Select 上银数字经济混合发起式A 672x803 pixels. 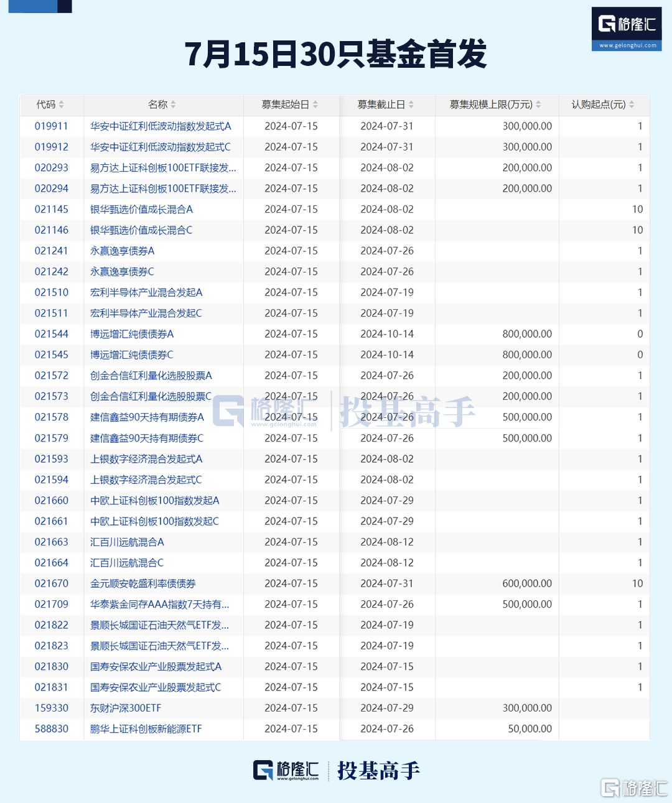146,459
